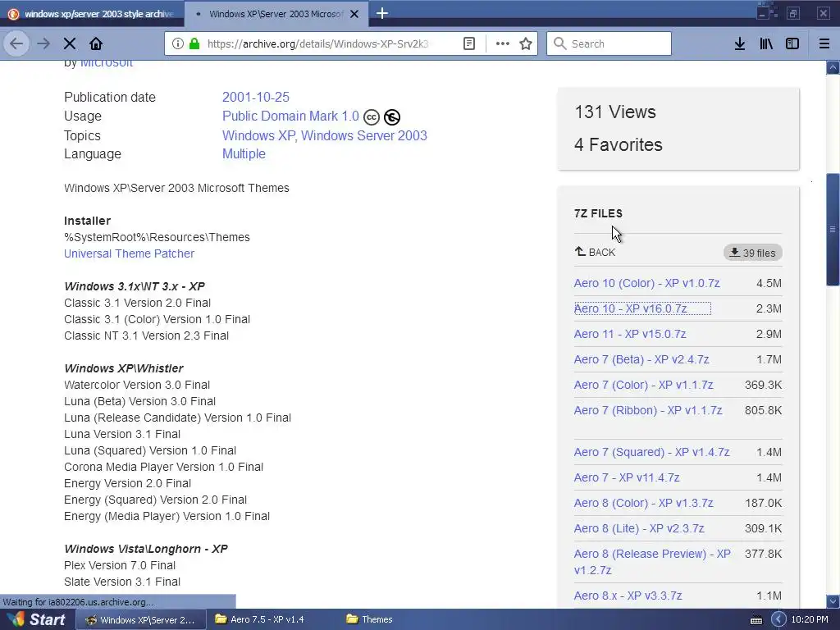
Task: Click the Luna Version 3.1 Final line
Action: click(x=122, y=434)
